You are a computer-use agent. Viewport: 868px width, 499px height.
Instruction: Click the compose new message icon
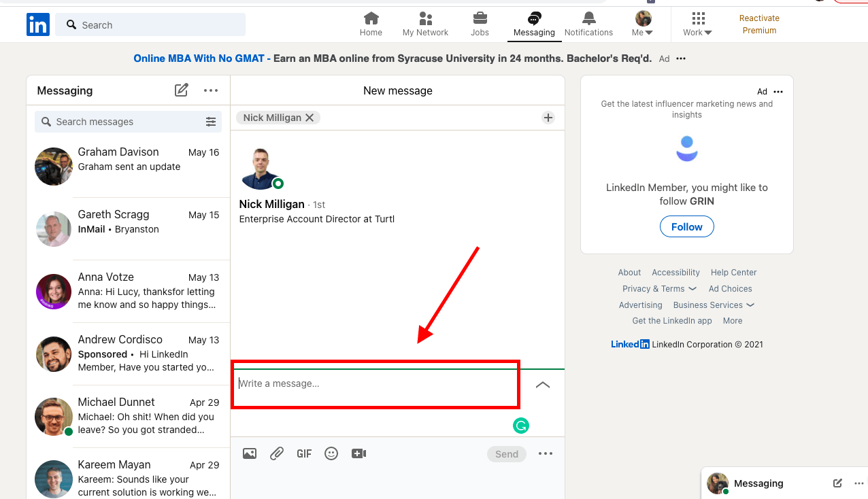coord(181,90)
